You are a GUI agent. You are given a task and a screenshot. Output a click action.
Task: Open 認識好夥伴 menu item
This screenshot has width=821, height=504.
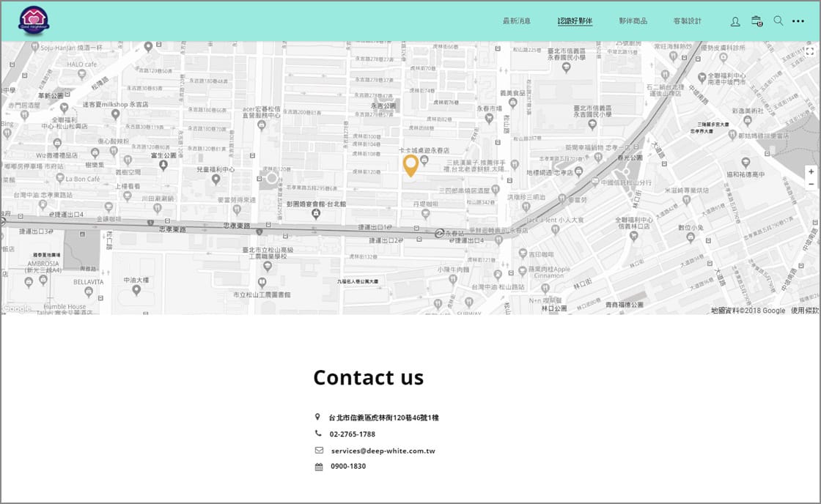(575, 21)
